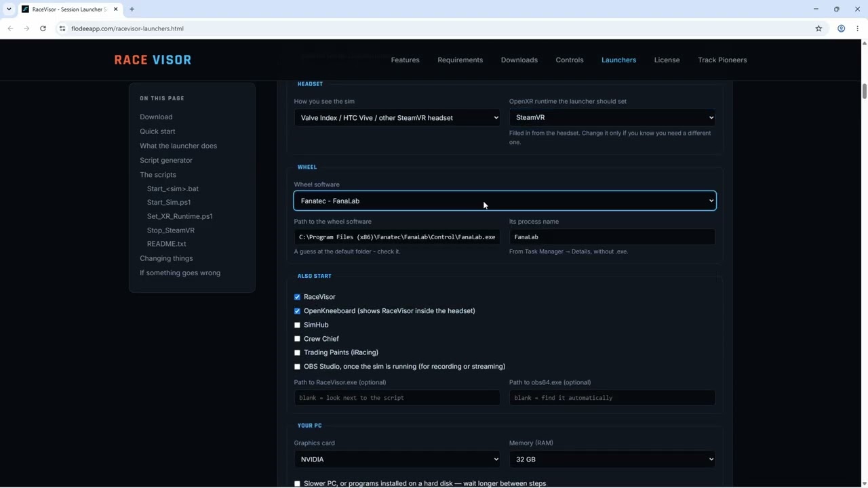Click the RACE VISOR logo
The image size is (868, 488).
tap(153, 60)
